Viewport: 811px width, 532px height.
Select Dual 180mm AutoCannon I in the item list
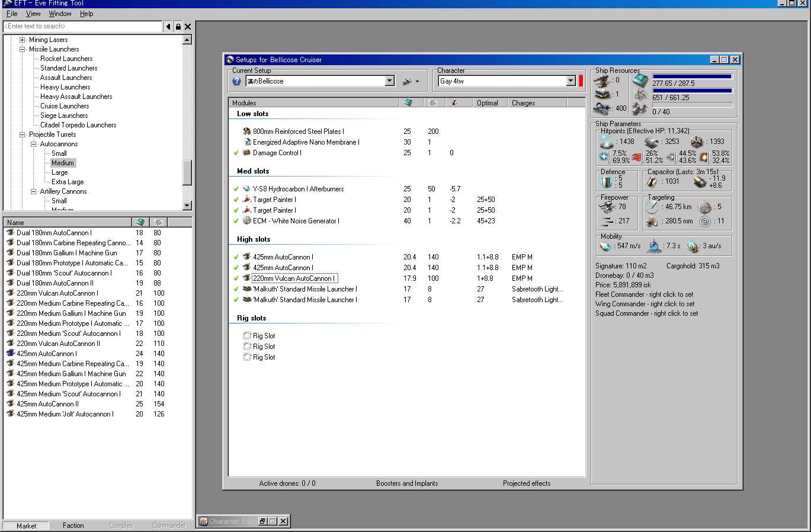(54, 233)
